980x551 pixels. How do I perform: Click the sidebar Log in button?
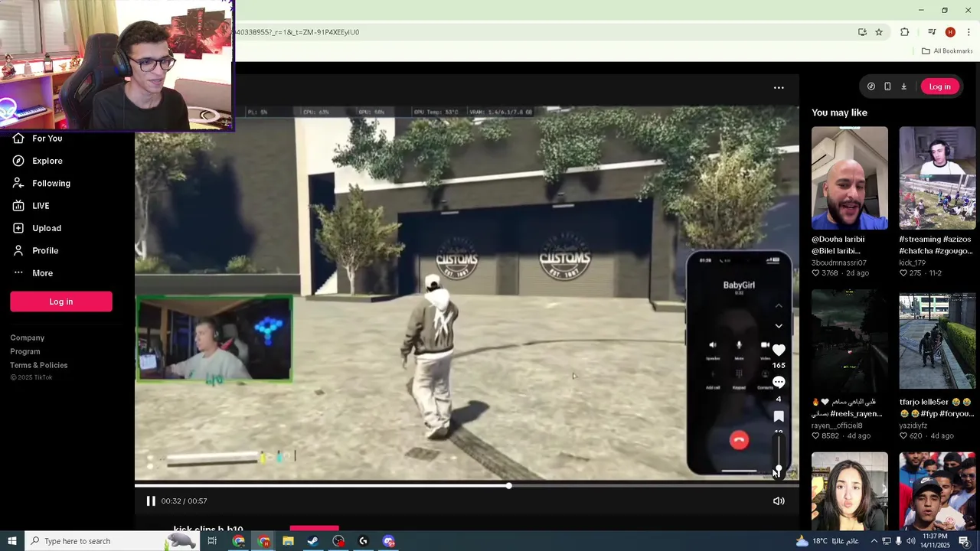[61, 302]
